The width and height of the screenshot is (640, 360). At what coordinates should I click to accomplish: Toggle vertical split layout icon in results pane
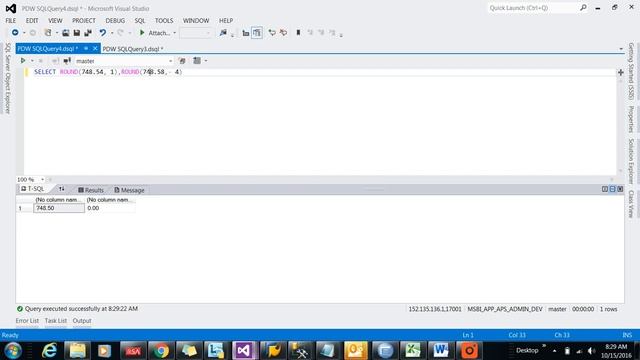pyautogui.click(x=605, y=189)
